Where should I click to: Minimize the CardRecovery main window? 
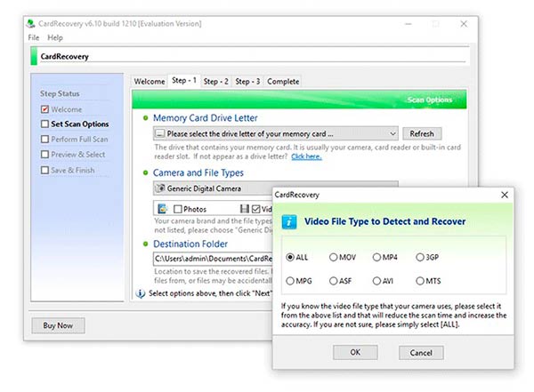coord(409,24)
